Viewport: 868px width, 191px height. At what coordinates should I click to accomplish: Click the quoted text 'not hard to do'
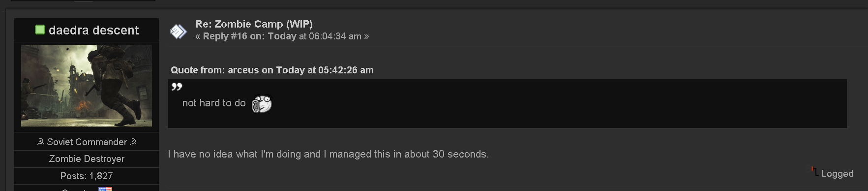(x=214, y=103)
